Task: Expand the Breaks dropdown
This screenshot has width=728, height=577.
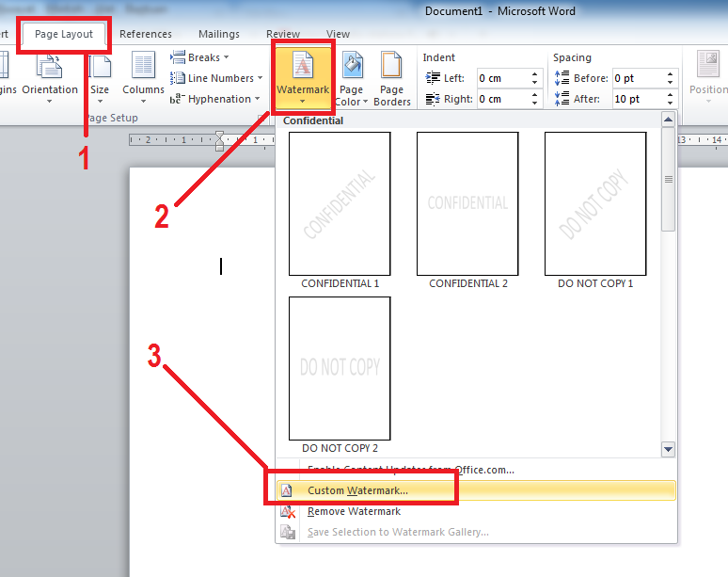Action: click(x=199, y=57)
